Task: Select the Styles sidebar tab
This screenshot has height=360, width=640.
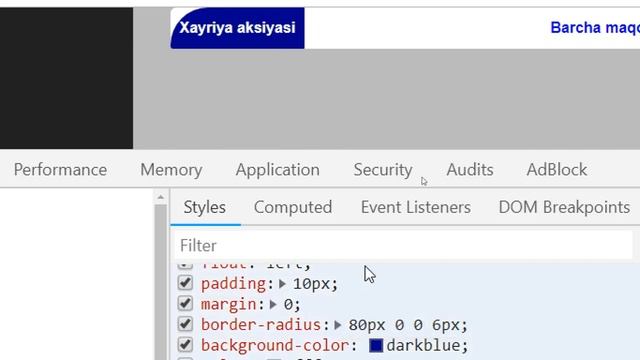Action: pos(204,207)
